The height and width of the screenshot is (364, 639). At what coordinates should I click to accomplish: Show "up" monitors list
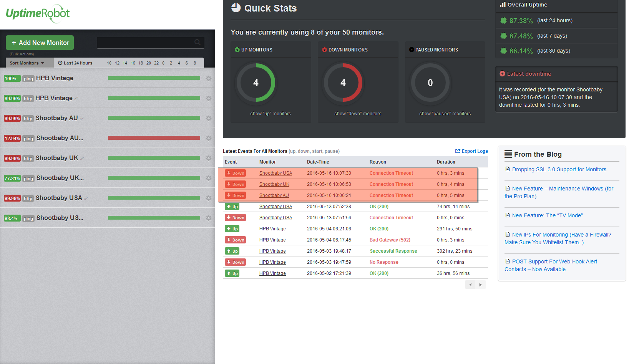click(x=271, y=114)
